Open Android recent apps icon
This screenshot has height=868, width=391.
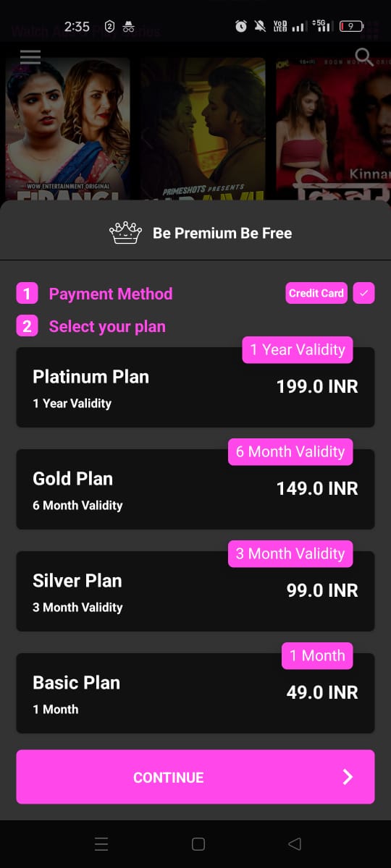(x=101, y=843)
